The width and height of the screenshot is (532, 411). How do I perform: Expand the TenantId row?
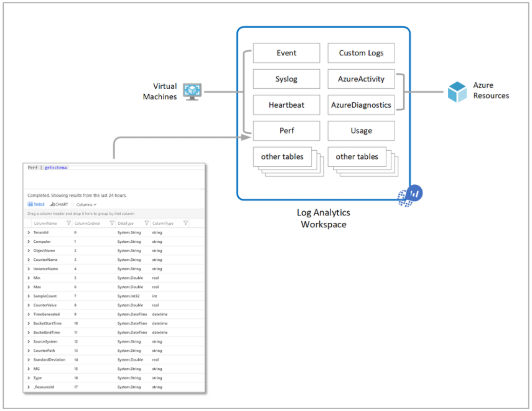(29, 233)
